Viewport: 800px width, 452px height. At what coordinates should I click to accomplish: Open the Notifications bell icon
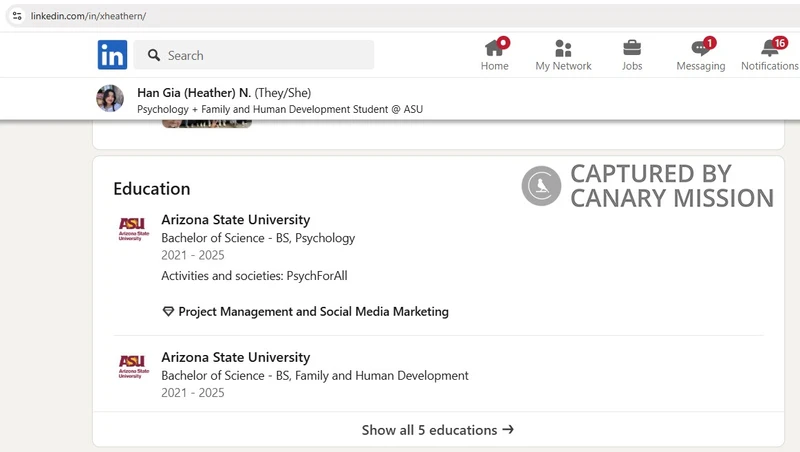pyautogui.click(x=769, y=48)
